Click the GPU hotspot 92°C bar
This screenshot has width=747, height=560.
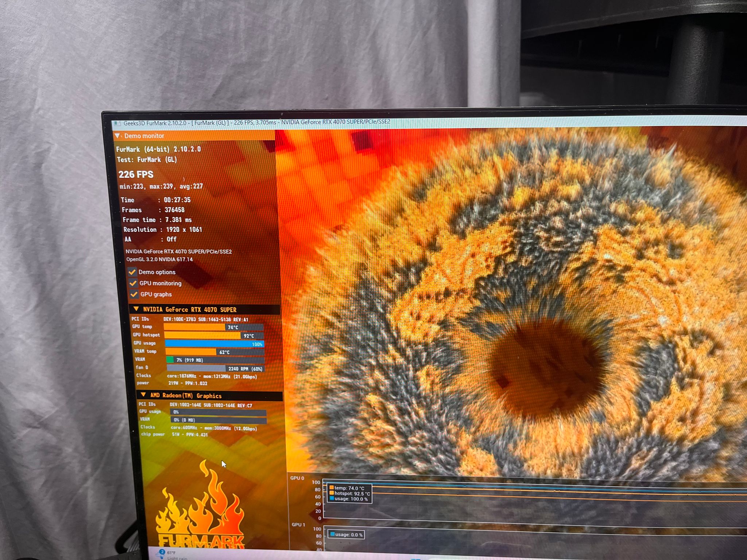(x=214, y=335)
